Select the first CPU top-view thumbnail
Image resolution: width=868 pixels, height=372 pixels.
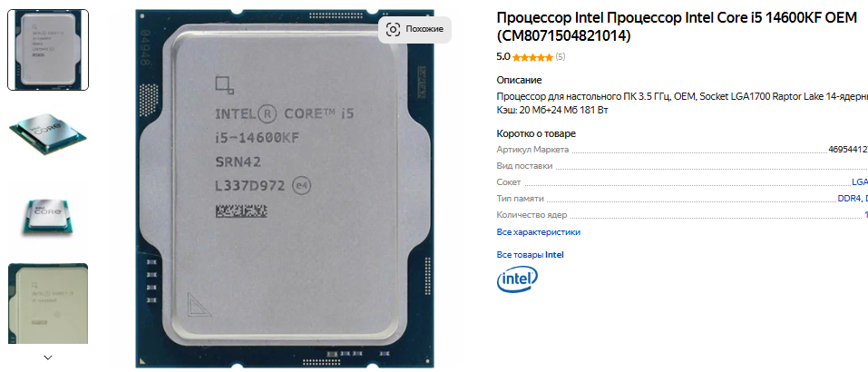tap(48, 50)
